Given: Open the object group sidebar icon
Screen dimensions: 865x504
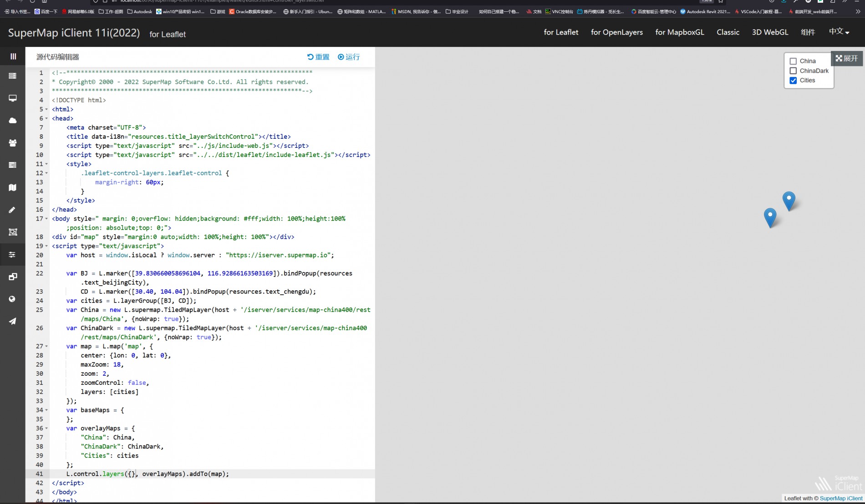Looking at the screenshot, I should [13, 232].
